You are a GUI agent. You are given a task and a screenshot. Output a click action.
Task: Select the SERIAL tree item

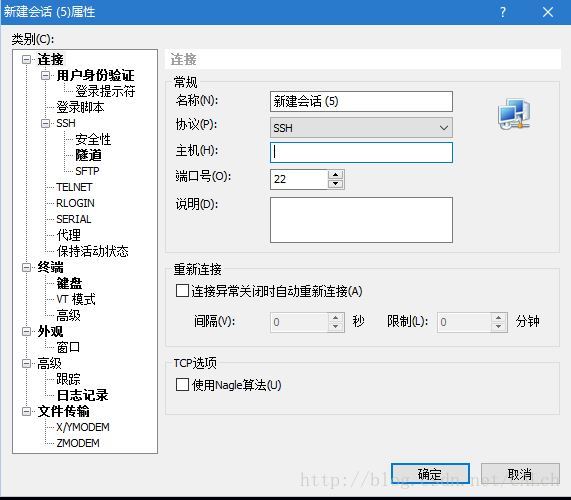coord(74,219)
